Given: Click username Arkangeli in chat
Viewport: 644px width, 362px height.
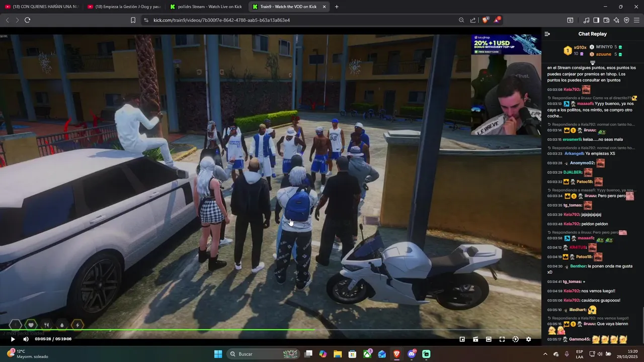Looking at the screenshot, I should pyautogui.click(x=574, y=153).
